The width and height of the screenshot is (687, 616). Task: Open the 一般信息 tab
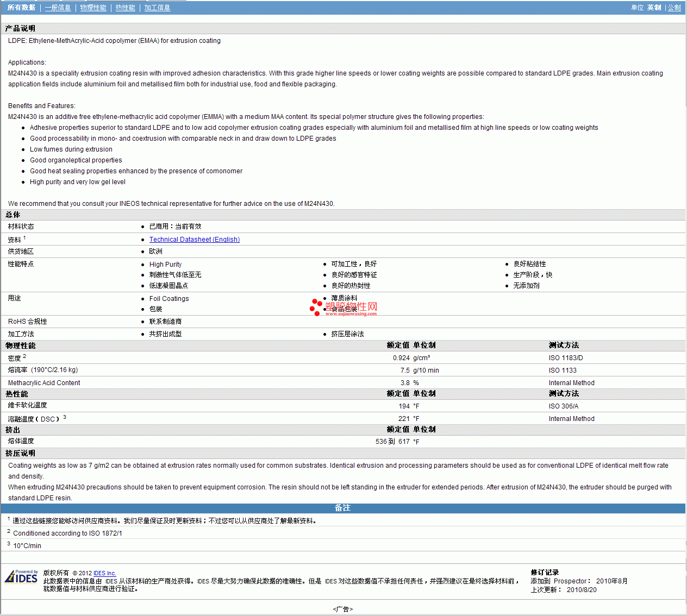coord(58,8)
